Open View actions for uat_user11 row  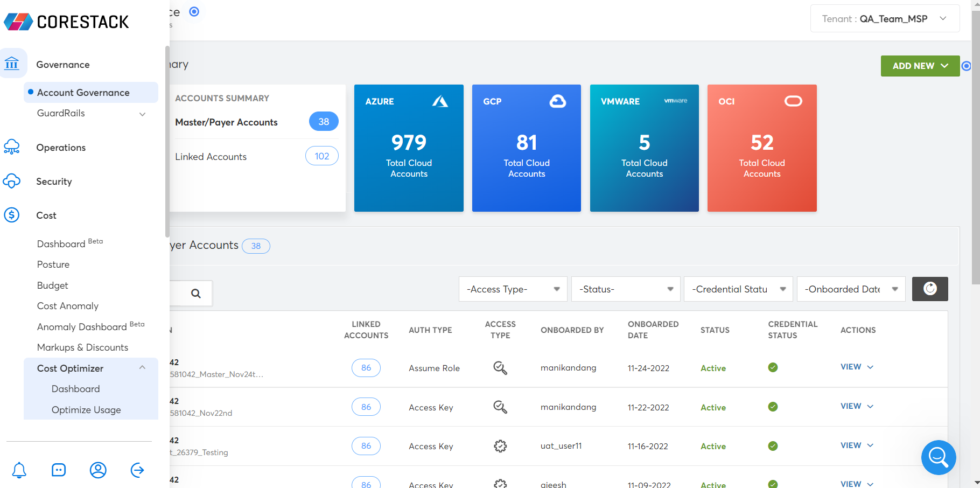click(857, 445)
